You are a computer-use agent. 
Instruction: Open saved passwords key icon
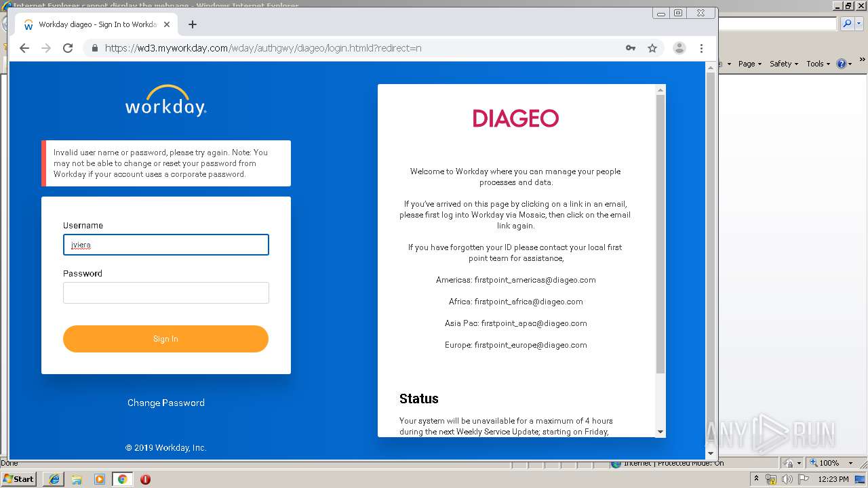click(x=631, y=48)
